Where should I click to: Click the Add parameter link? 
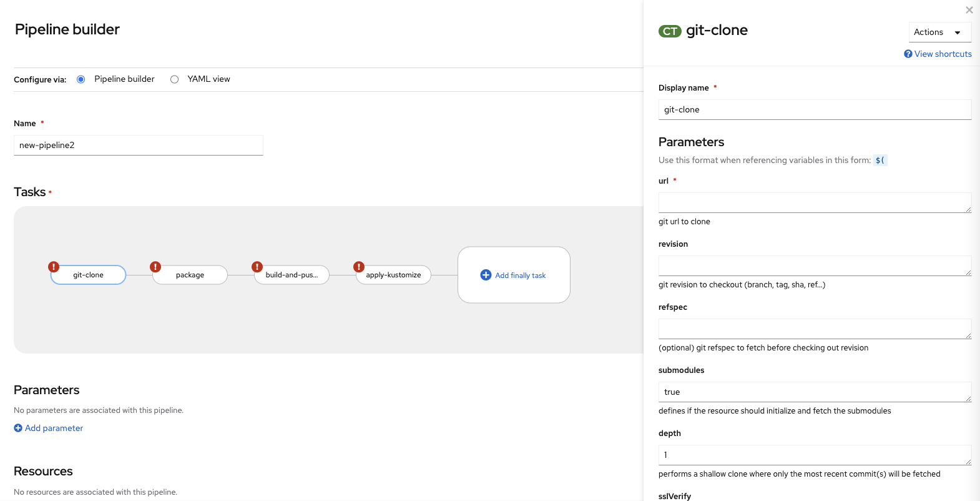click(54, 428)
